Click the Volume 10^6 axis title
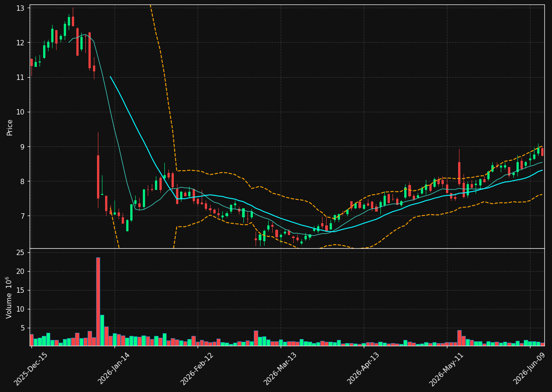This screenshot has height=392, width=552. click(9, 297)
